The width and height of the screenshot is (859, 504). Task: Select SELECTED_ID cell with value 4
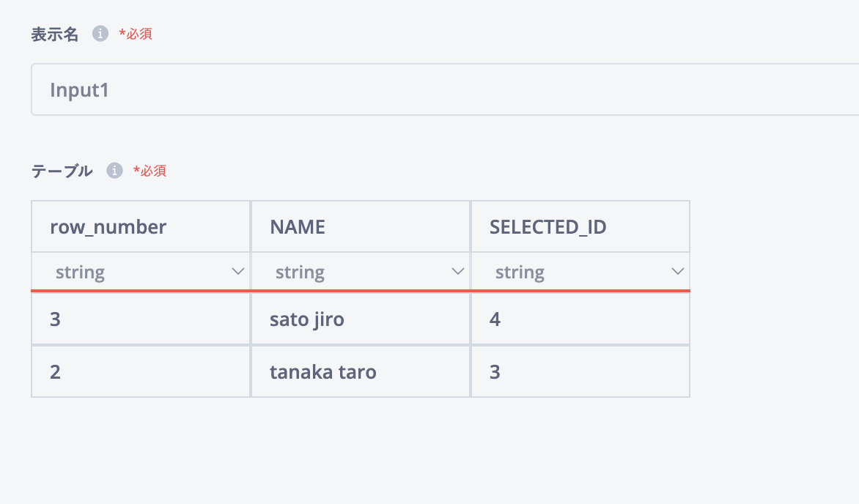(580, 319)
